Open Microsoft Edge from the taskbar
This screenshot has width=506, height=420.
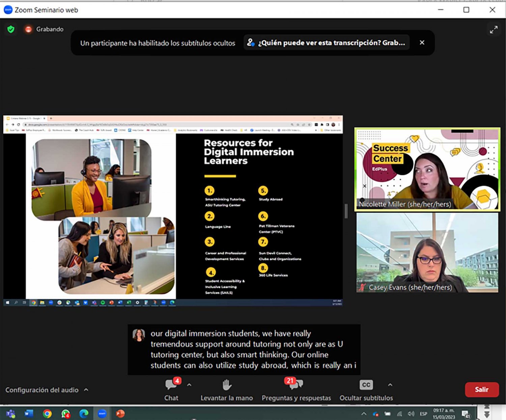pyautogui.click(x=84, y=413)
